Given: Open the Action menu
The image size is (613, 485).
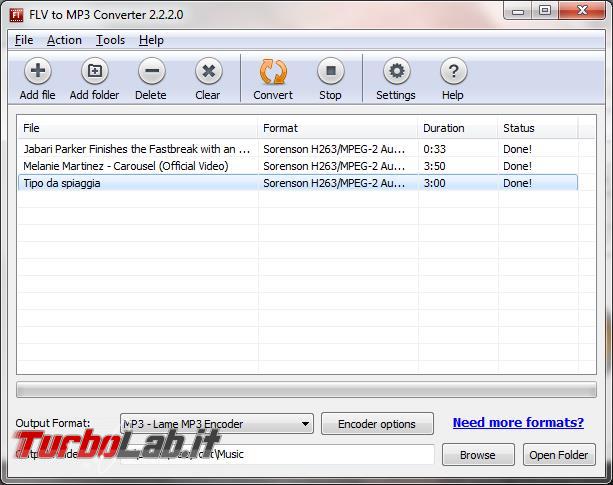Looking at the screenshot, I should [64, 40].
